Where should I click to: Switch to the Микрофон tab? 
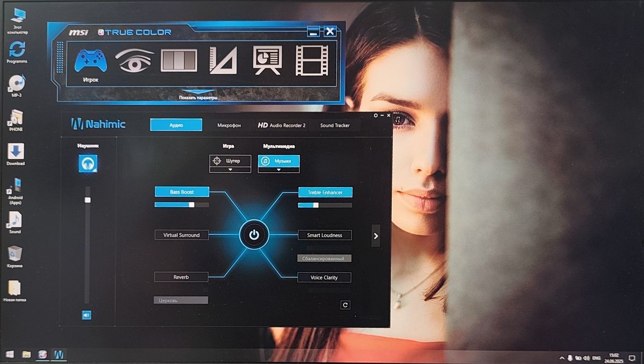click(x=229, y=125)
